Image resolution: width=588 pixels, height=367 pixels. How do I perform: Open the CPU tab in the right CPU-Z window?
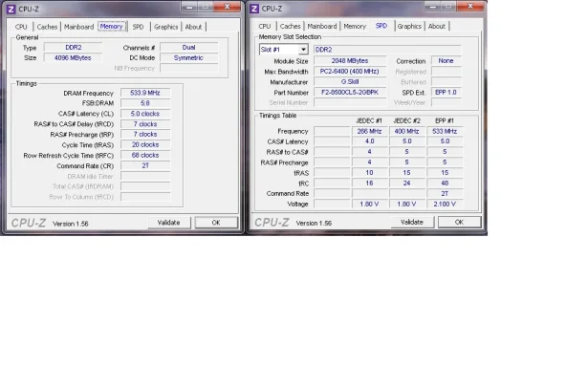(x=265, y=26)
